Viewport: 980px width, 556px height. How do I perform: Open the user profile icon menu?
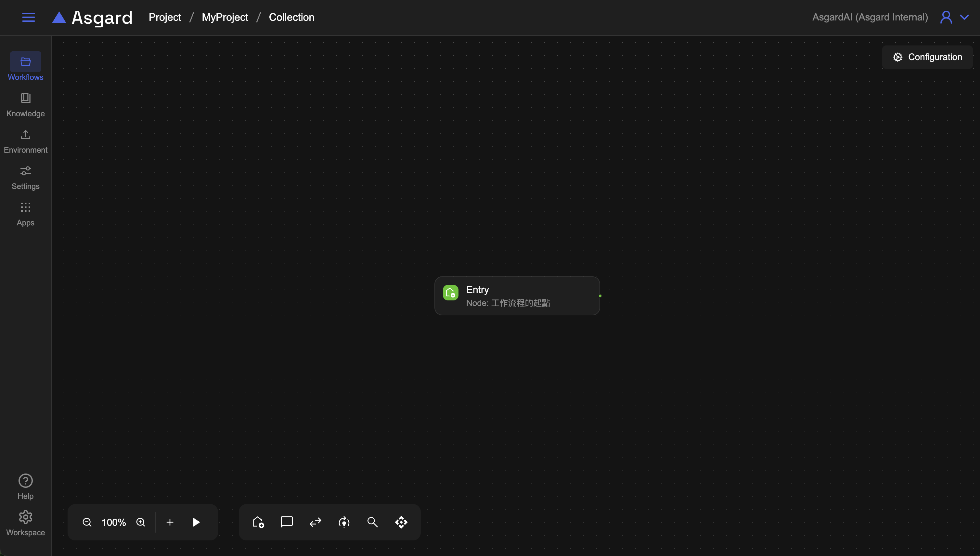click(946, 17)
